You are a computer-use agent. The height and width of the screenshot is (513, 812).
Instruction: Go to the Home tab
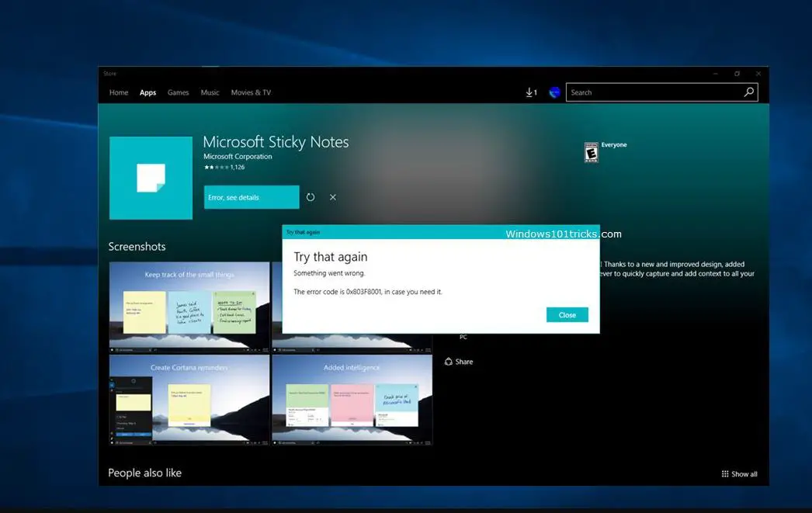point(119,92)
